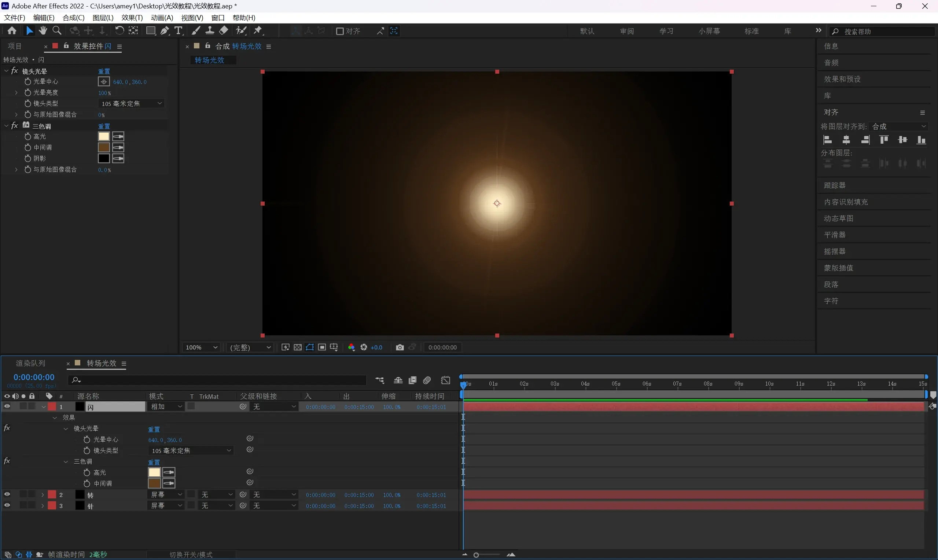This screenshot has height=560, width=938.
Task: Open 将图层对齐到 合成 dropdown
Action: pyautogui.click(x=899, y=126)
